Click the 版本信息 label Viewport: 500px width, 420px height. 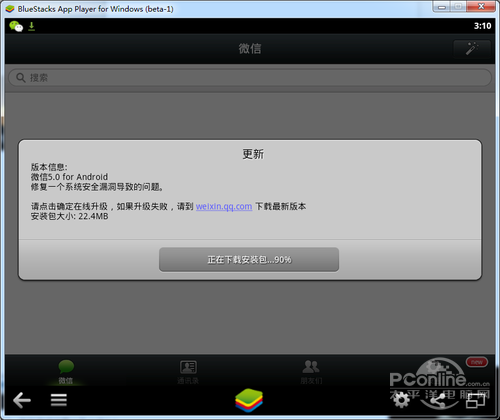[49, 167]
